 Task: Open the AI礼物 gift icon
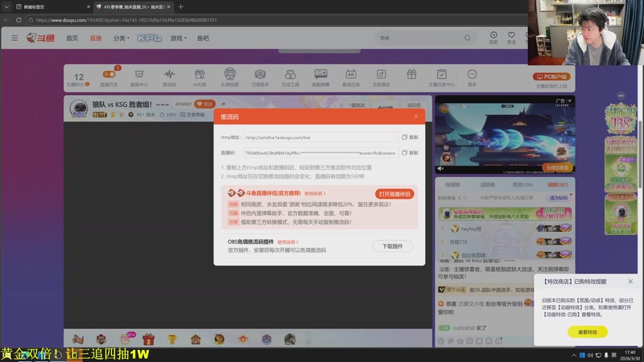tap(200, 77)
